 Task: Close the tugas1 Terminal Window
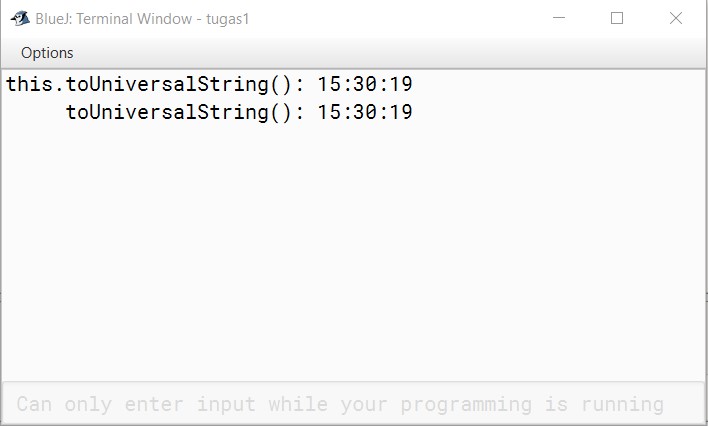coord(675,18)
